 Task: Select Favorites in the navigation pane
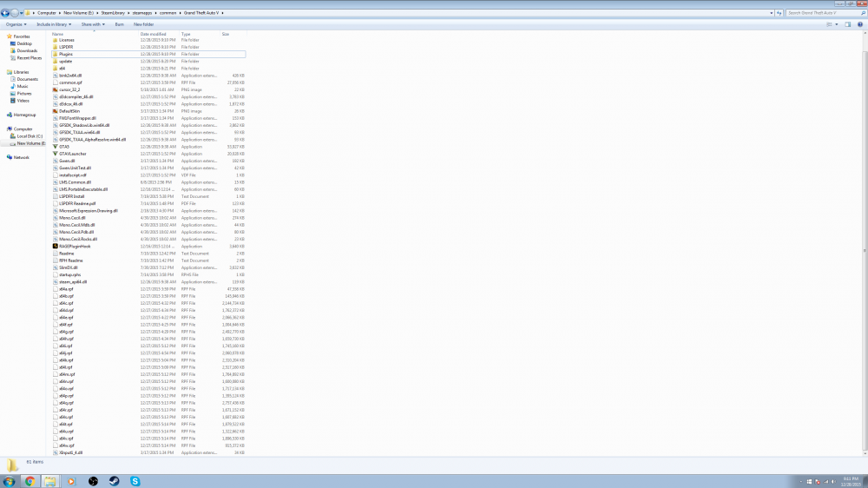click(x=22, y=36)
